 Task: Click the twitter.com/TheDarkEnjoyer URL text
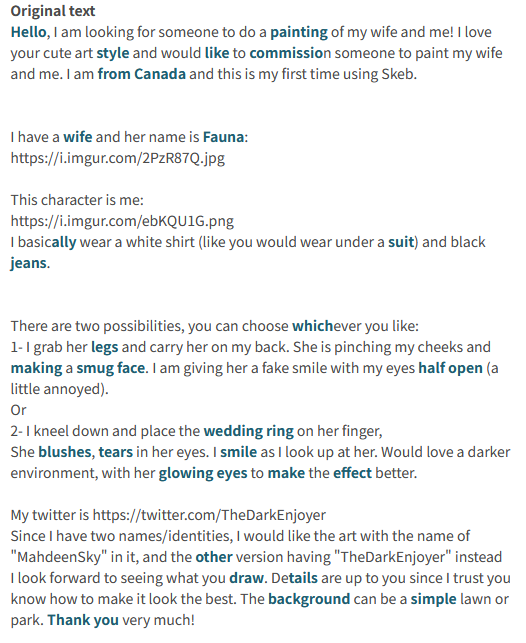[209, 515]
